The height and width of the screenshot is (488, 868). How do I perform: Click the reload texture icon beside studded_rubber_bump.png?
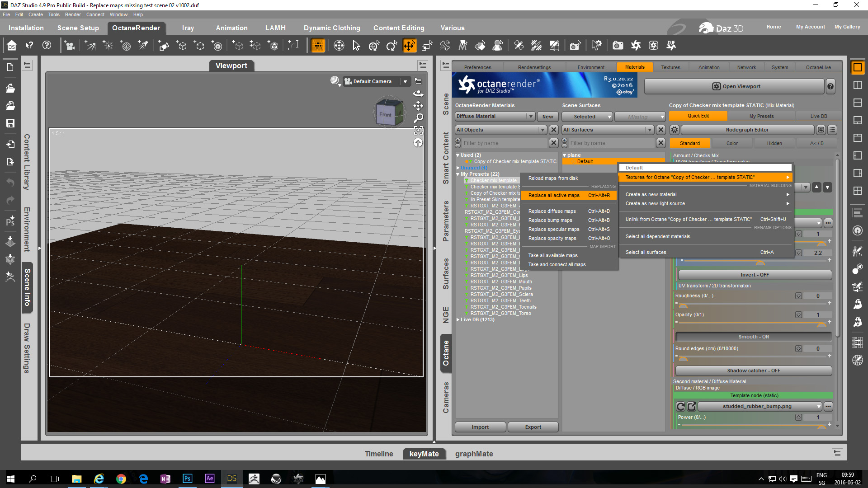click(x=680, y=406)
